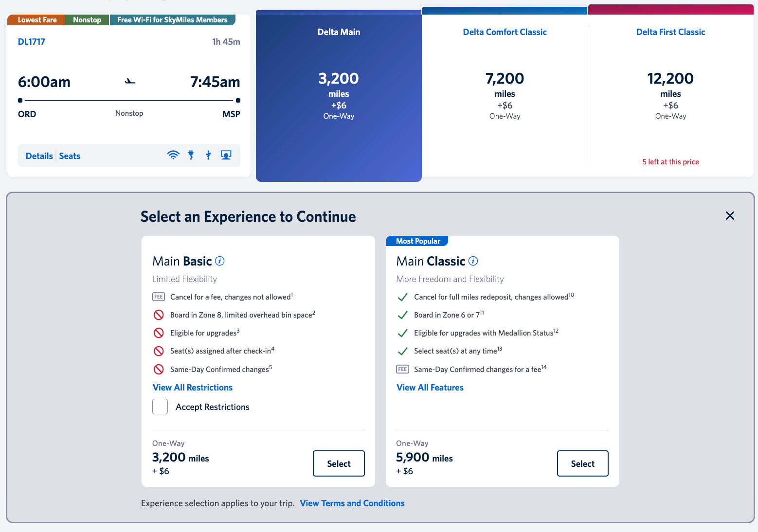The image size is (758, 532).
Task: Click the Limited Flexibility subtitle
Action: click(x=184, y=279)
